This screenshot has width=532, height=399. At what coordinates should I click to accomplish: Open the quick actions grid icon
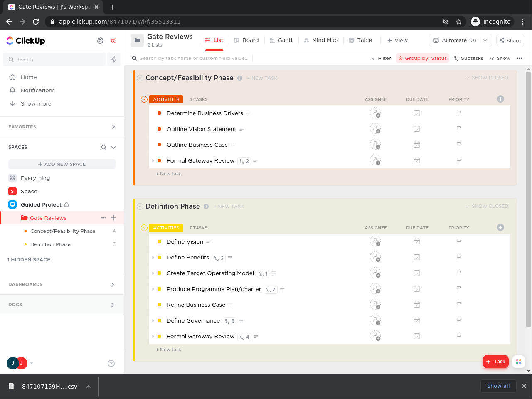[519, 362]
